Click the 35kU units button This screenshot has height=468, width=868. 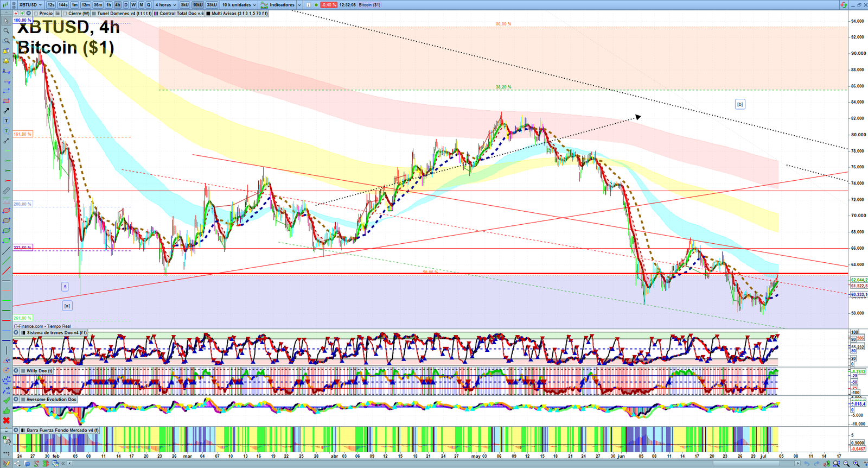212,5
